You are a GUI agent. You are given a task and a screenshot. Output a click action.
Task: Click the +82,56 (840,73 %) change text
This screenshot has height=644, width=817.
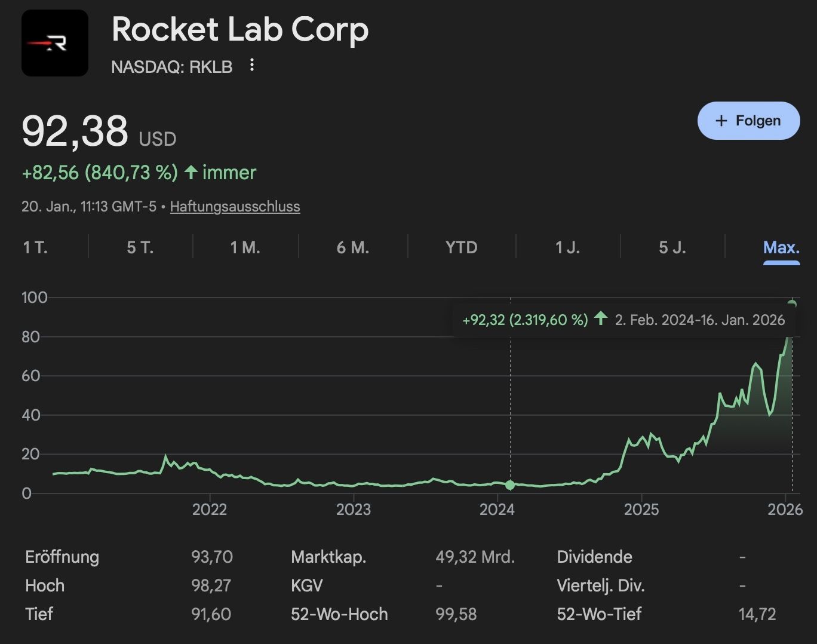pos(100,173)
